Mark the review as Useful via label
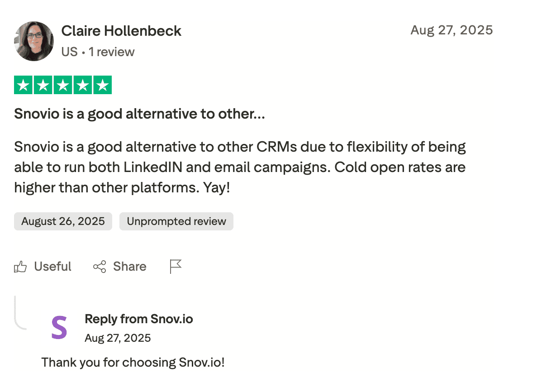 point(53,267)
